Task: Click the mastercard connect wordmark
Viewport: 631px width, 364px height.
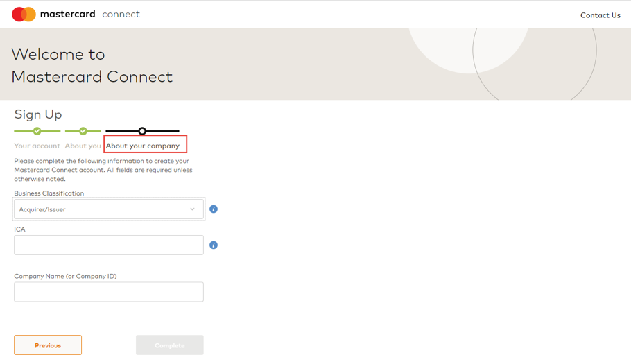Action: point(90,14)
